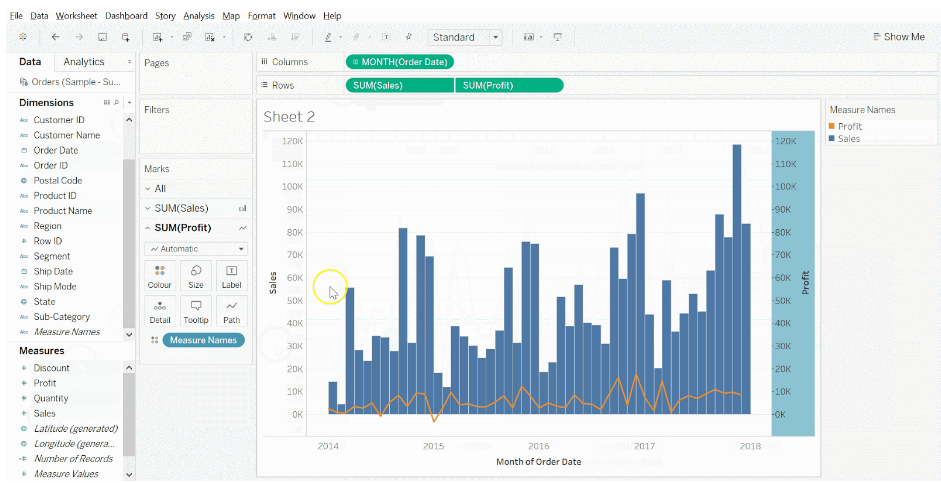Click the Swap rows and columns icon

pyautogui.click(x=247, y=37)
